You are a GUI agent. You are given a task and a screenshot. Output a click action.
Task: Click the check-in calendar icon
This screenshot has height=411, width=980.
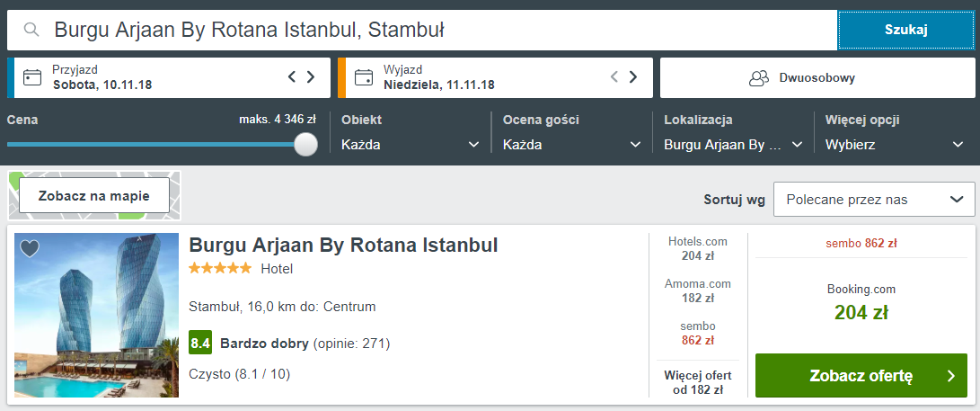[x=32, y=77]
